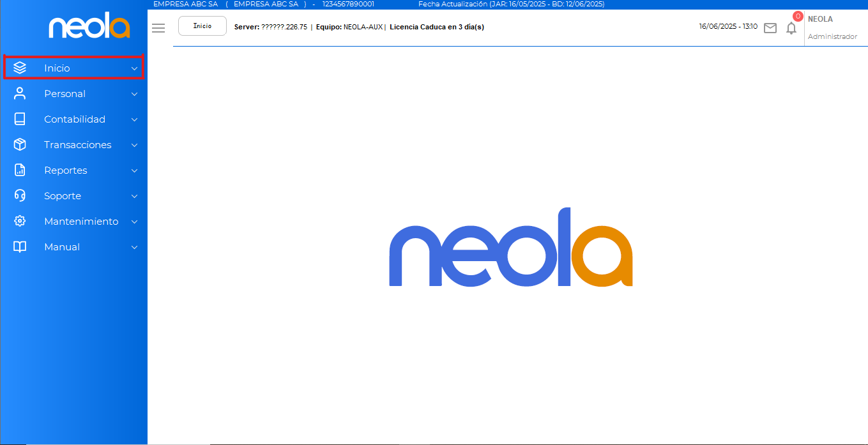Screen dimensions: 868x445
Task: Click the person icon beside Personal
Action: [x=20, y=93]
